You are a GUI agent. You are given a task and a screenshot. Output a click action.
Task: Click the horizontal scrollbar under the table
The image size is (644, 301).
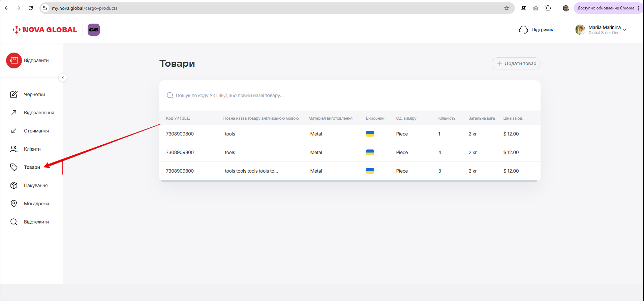(x=348, y=181)
